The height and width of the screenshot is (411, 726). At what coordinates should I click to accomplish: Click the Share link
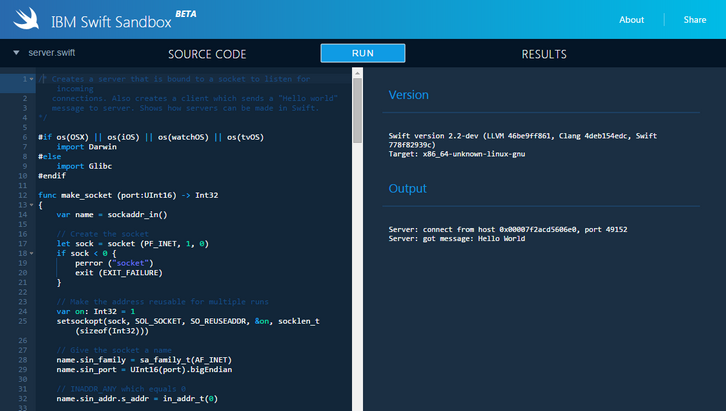click(694, 20)
